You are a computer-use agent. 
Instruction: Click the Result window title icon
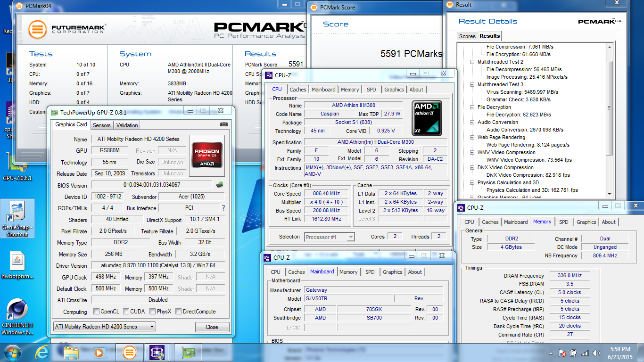(x=450, y=4)
